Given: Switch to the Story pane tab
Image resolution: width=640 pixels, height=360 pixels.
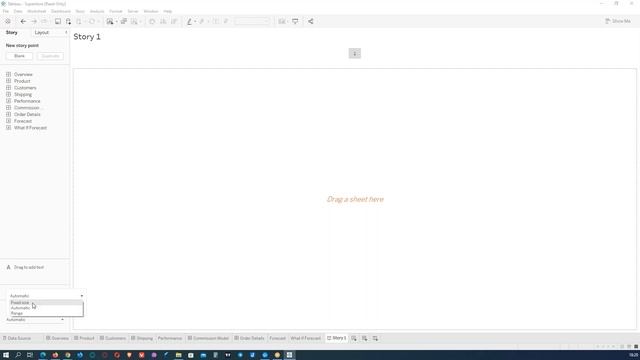Looking at the screenshot, I should click(x=11, y=32).
